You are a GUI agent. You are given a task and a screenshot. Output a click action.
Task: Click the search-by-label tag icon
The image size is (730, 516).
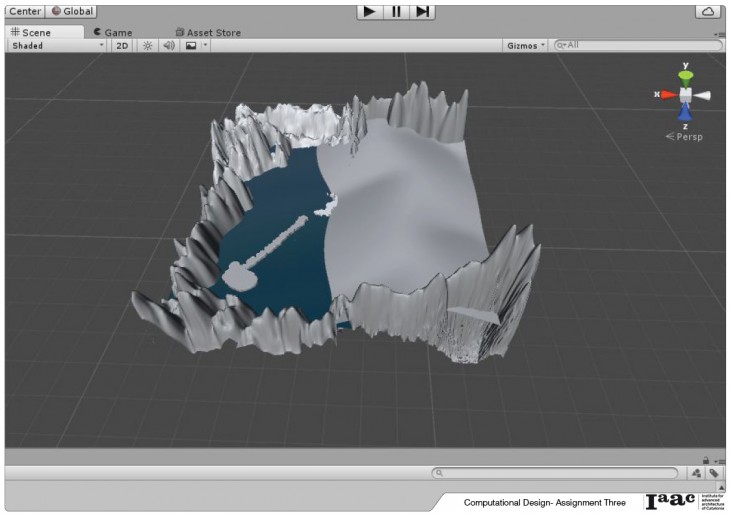(x=714, y=473)
